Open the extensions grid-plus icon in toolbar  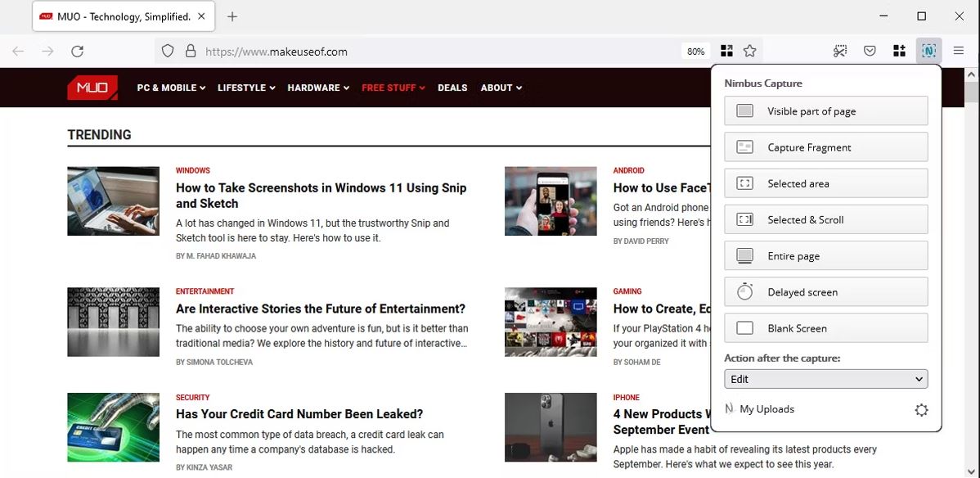click(899, 52)
